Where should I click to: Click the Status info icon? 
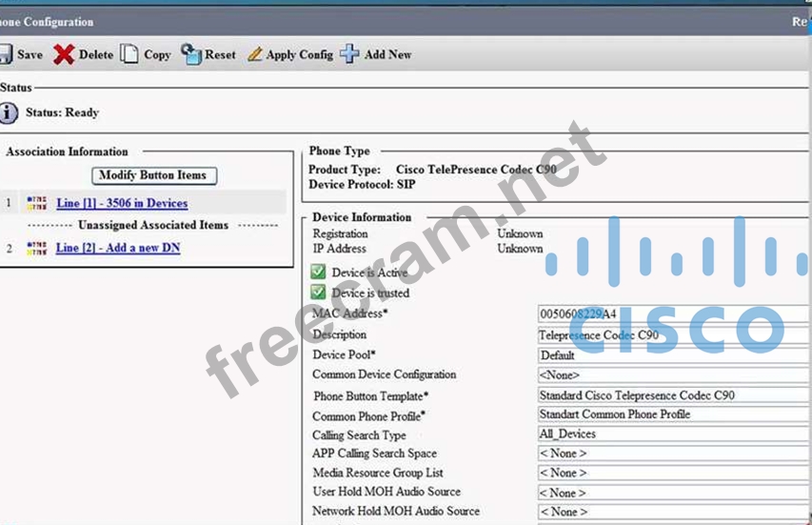tap(9, 113)
